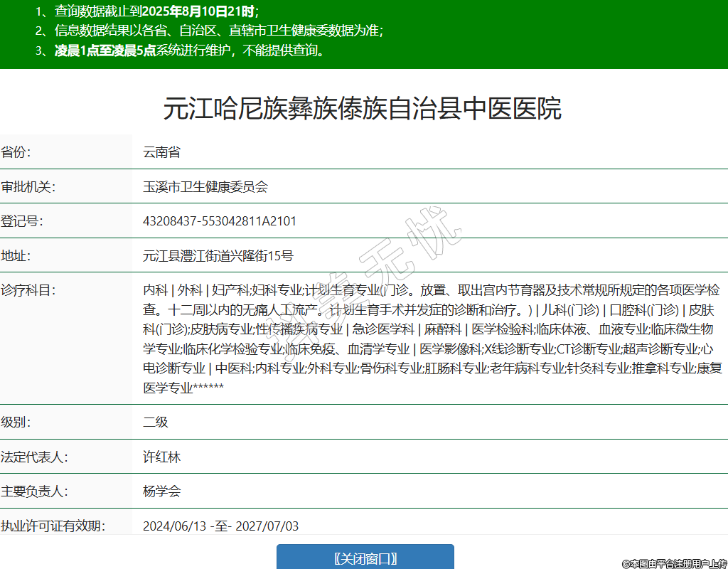Click the level value 二级
The image size is (728, 569).
tap(156, 422)
